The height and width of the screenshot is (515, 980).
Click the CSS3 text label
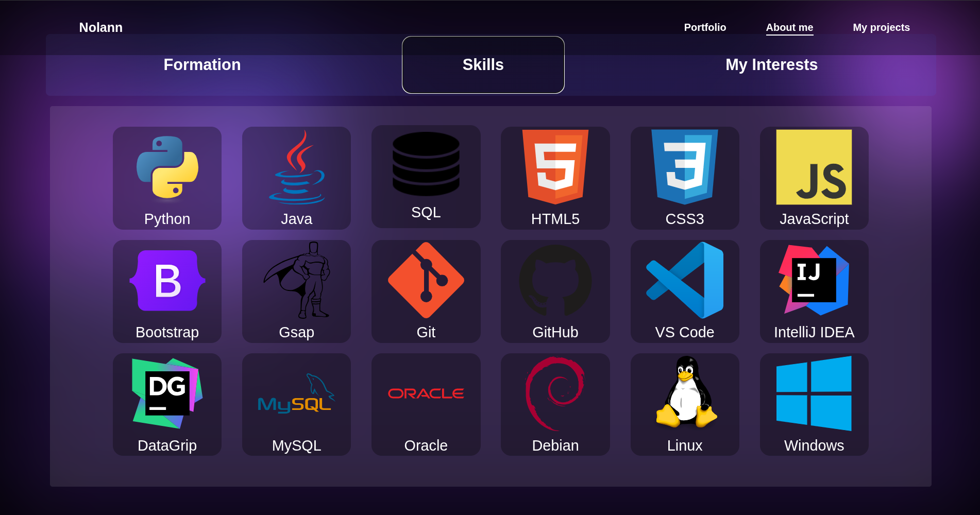685,219
